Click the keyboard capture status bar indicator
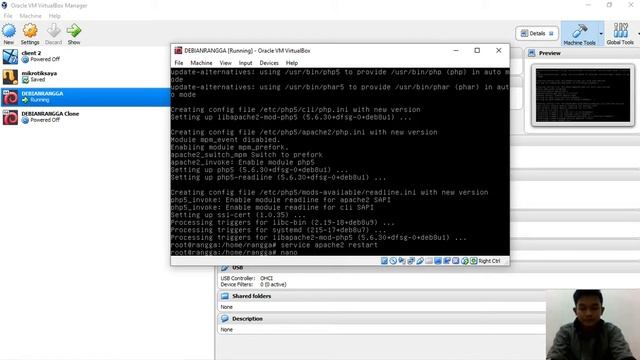640x360 pixels. click(x=473, y=261)
